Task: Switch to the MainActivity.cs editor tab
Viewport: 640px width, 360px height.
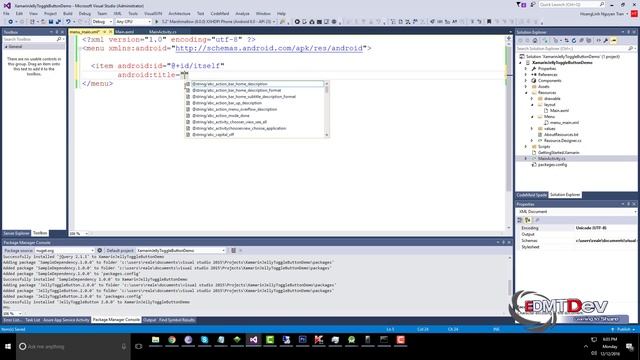Action: (x=162, y=32)
